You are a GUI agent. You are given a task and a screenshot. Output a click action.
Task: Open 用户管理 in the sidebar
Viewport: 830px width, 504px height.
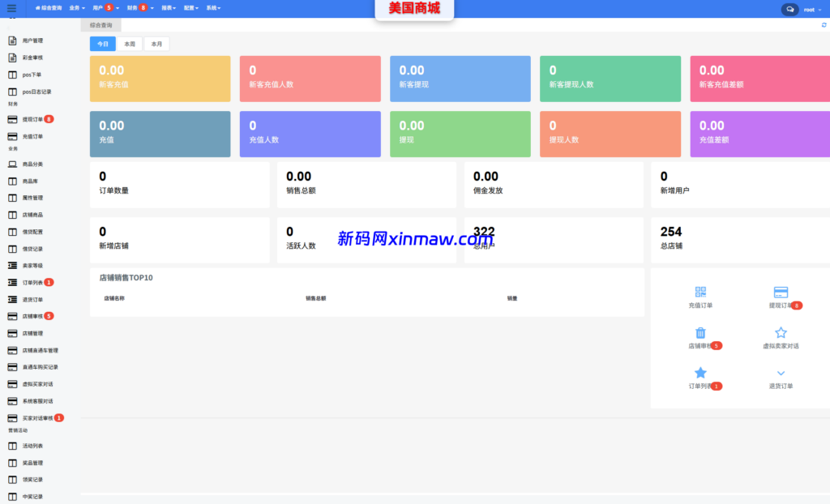pos(32,41)
